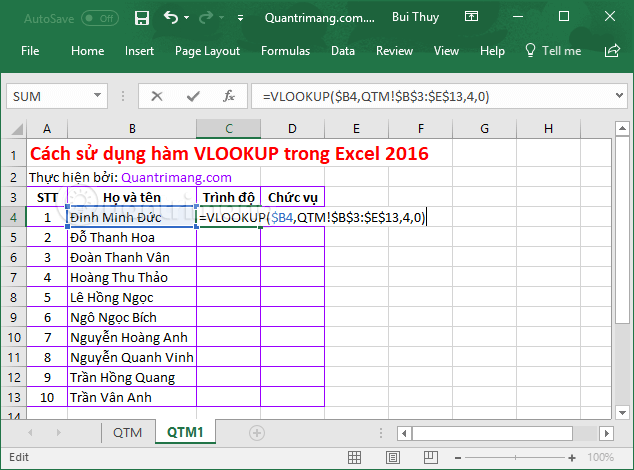This screenshot has width=634, height=470.
Task: Click the Undo arrow icon
Action: pos(171,17)
